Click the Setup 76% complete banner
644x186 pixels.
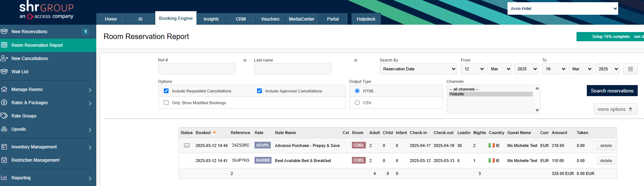610,36
